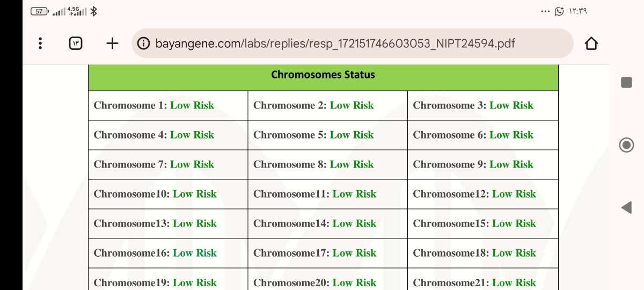Tap the Android circular home button
This screenshot has height=290, width=644.
pos(626,145)
